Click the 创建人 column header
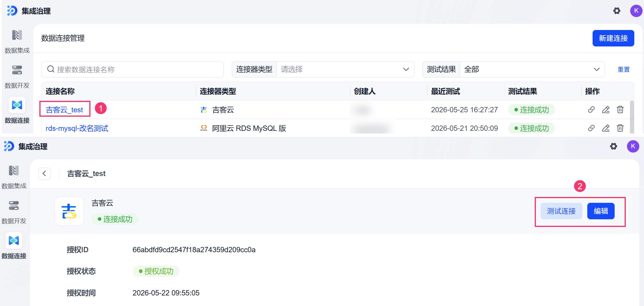Screen dimensions: 644x306 point(365,91)
